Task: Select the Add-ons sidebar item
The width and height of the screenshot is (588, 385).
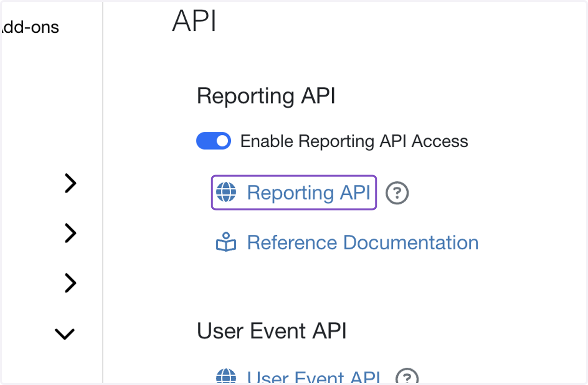Action: (30, 27)
